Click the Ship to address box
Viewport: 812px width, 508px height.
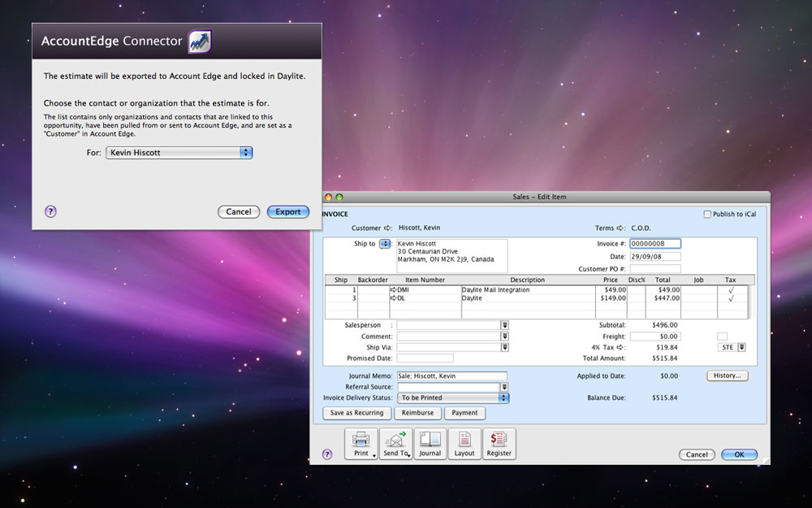pos(452,255)
